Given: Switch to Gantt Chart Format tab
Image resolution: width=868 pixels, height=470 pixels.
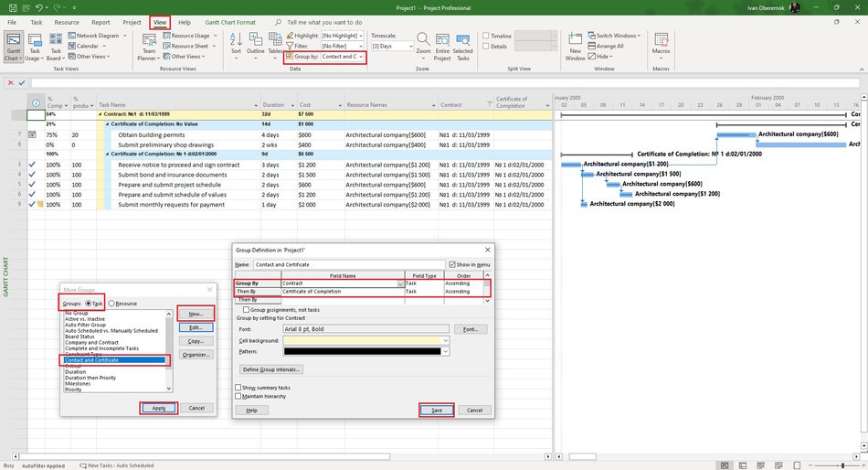Looking at the screenshot, I should coord(230,22).
